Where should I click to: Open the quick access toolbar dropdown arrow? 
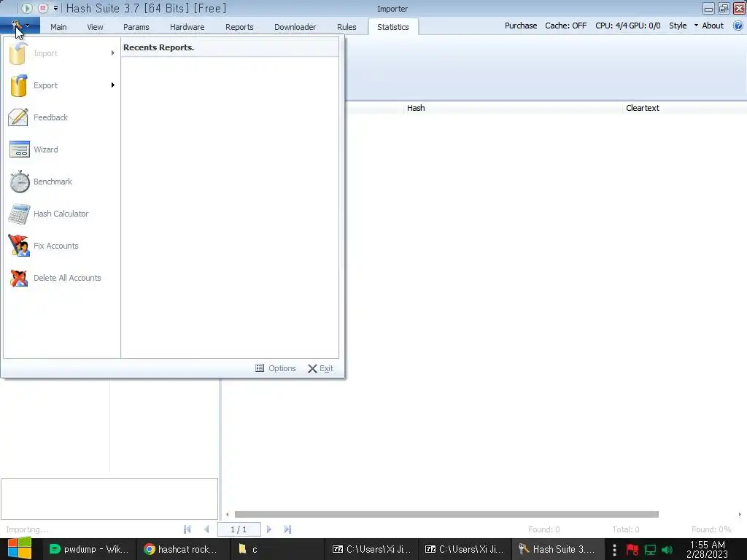tap(55, 8)
